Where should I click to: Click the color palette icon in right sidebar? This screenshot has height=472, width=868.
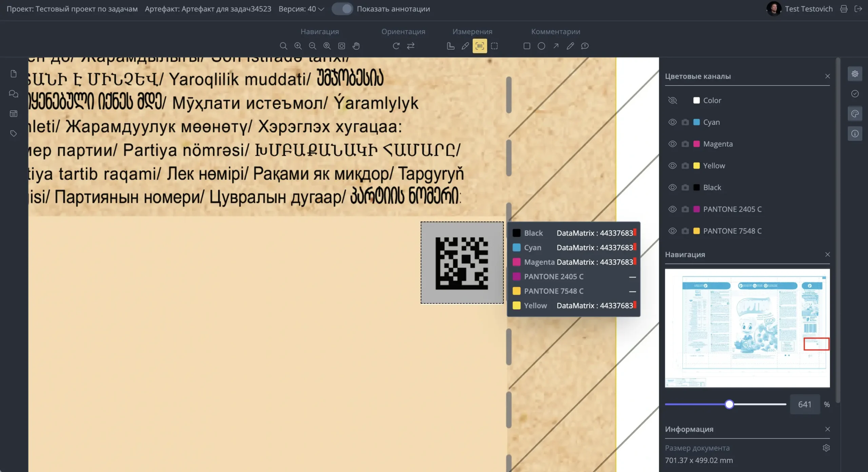coord(855,114)
